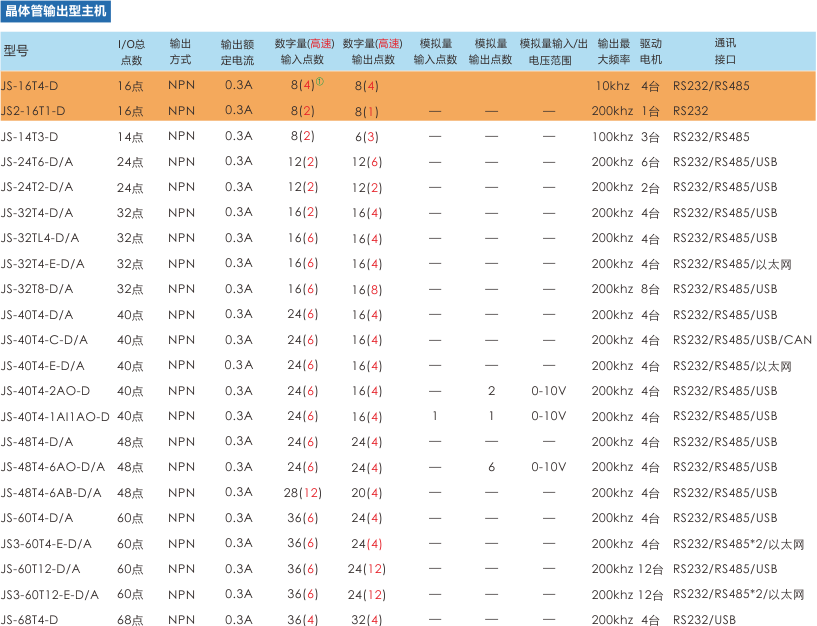Select model JS-32TL4-D/A

pyautogui.click(x=40, y=238)
